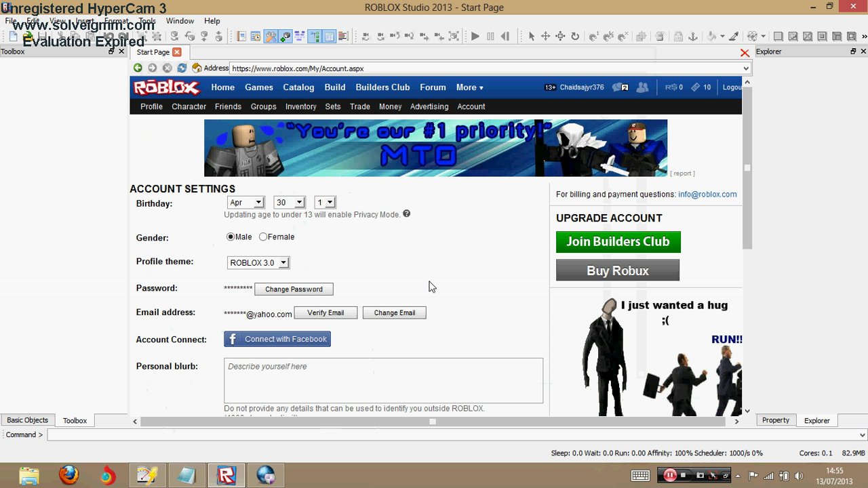This screenshot has width=868, height=488.
Task: Switch to the Toolbox tab at bottom
Action: tap(75, 421)
